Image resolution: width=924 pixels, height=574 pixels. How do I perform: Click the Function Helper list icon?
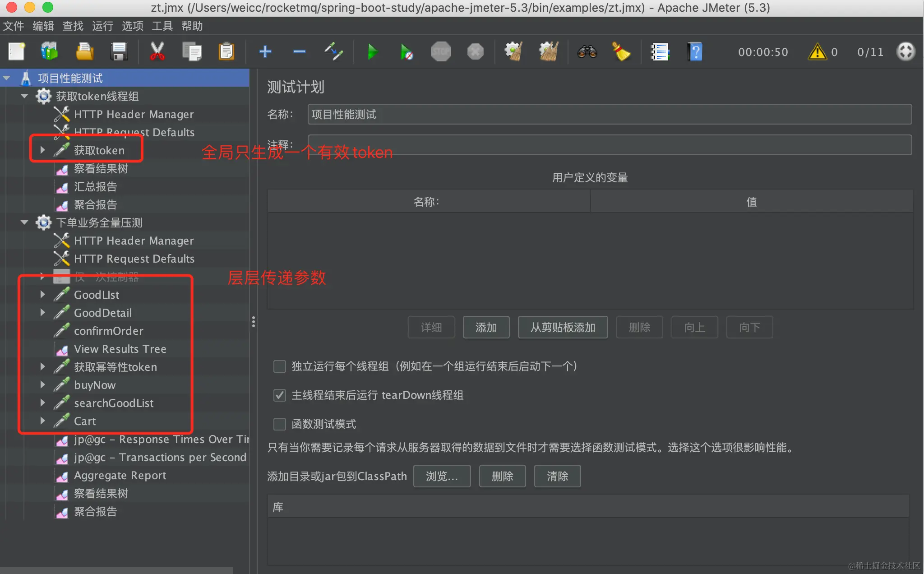(x=660, y=52)
